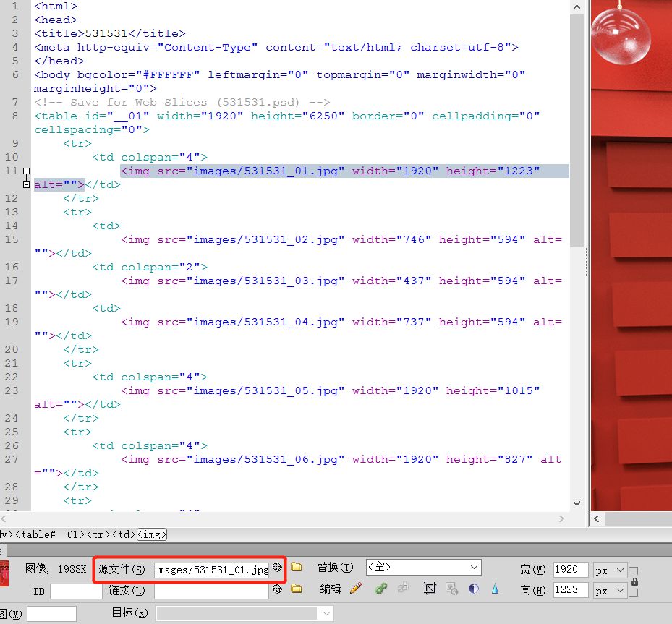Click the <title>531531</title> code line

pyautogui.click(x=110, y=33)
